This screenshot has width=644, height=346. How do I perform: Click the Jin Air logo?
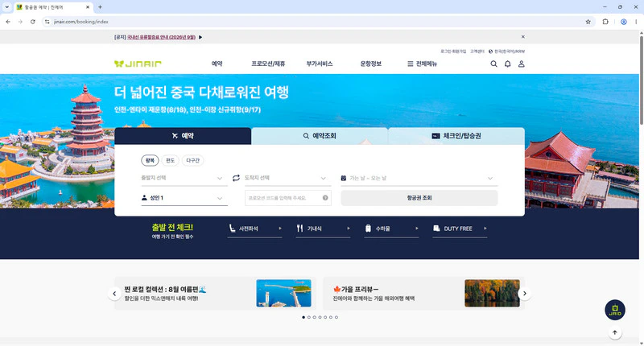[x=138, y=64]
